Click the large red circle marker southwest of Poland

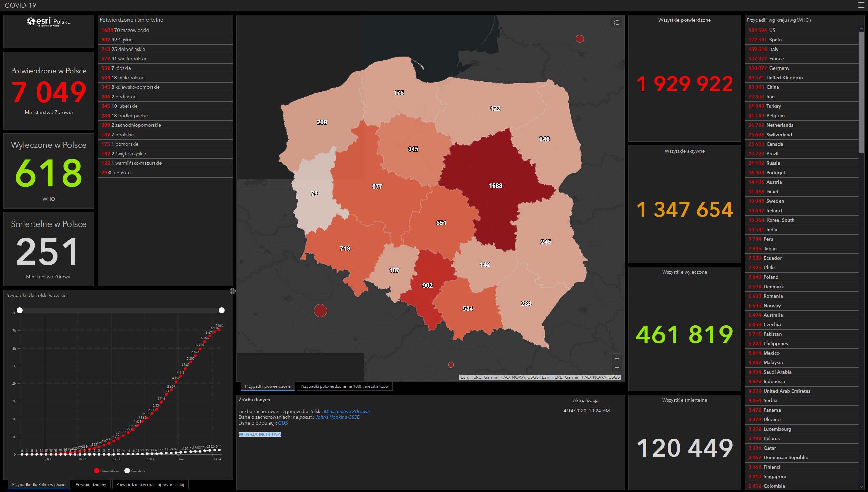(x=320, y=310)
